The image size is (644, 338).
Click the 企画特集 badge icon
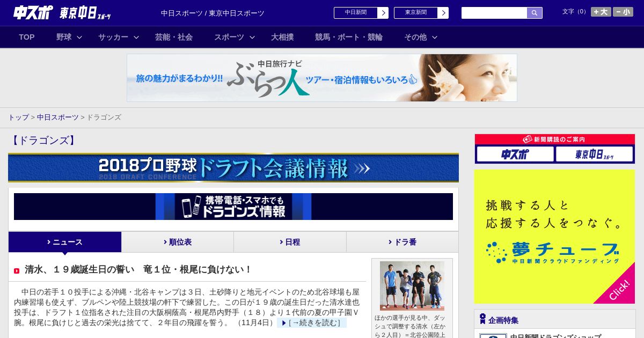point(482,319)
